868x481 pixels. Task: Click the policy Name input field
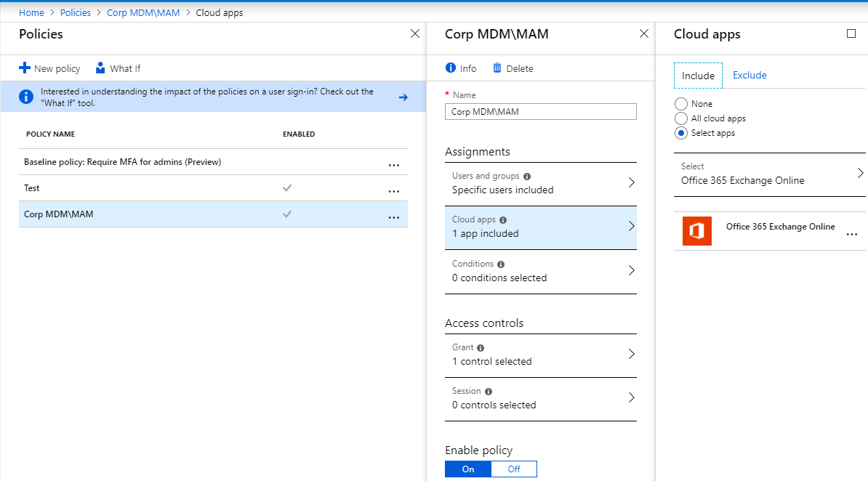pos(540,112)
